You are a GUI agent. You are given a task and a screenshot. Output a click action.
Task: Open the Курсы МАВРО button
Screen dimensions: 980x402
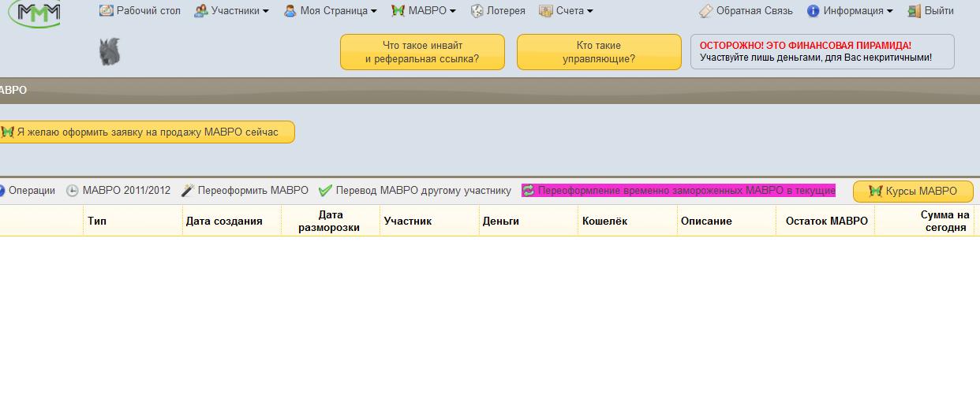[x=913, y=191]
